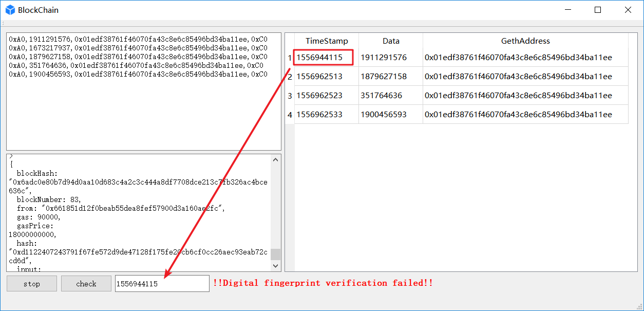Click the Data column header
644x311 pixels.
pos(391,41)
